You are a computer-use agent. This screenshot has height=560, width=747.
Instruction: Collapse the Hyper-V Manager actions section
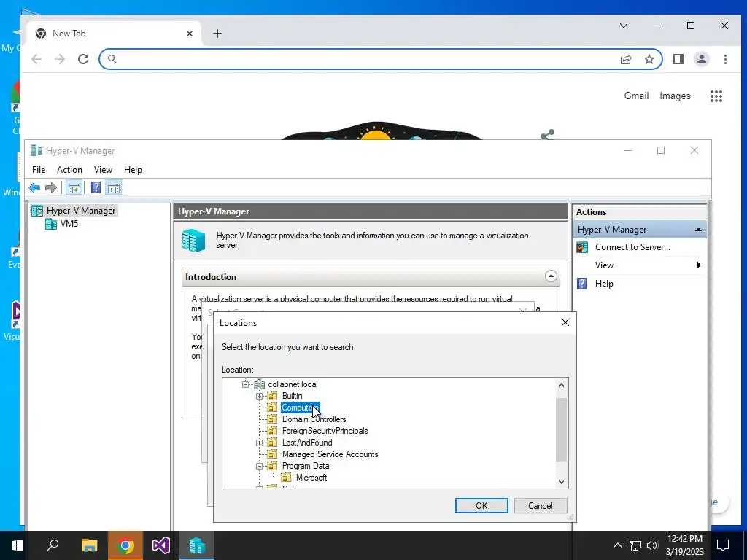(698, 230)
